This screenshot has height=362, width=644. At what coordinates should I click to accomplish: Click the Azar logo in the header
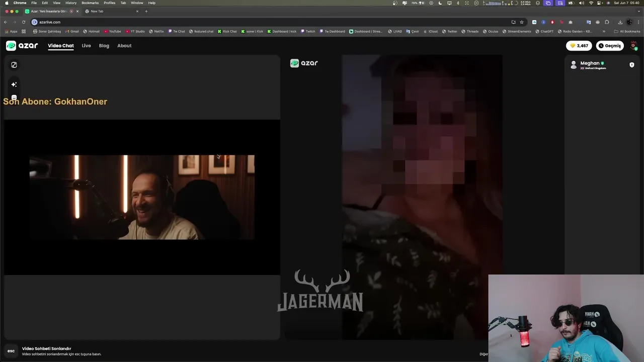22,46
